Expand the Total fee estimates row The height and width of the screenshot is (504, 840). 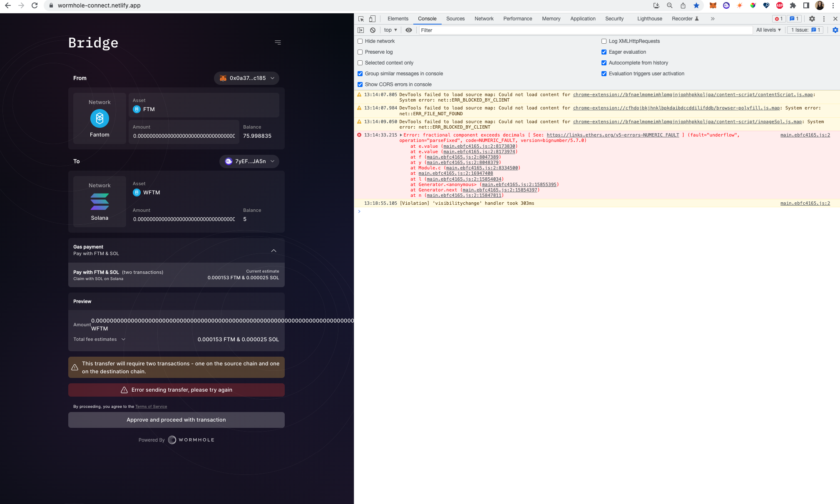(x=124, y=339)
